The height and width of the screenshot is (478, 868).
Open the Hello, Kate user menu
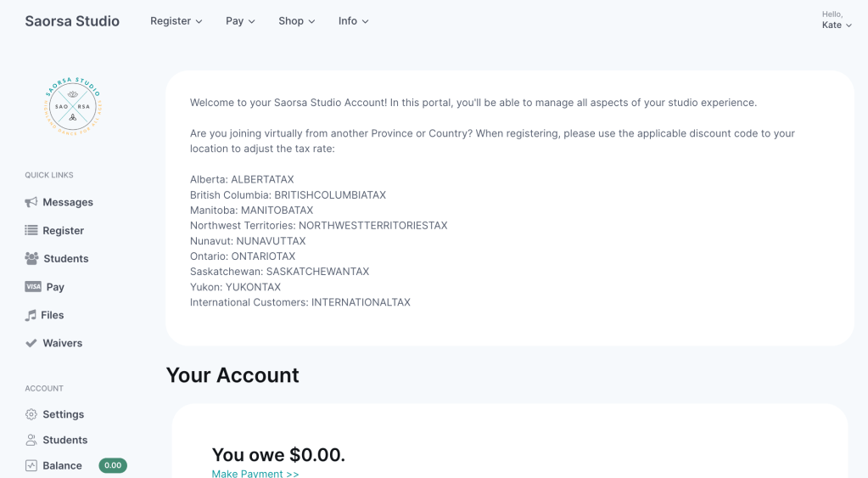coord(837,20)
